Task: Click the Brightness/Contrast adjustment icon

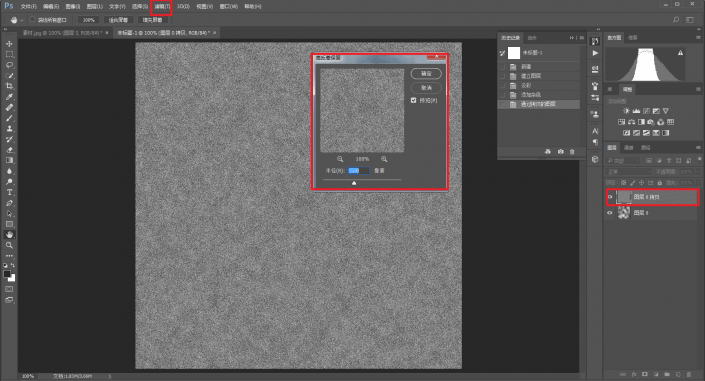Action: point(626,111)
